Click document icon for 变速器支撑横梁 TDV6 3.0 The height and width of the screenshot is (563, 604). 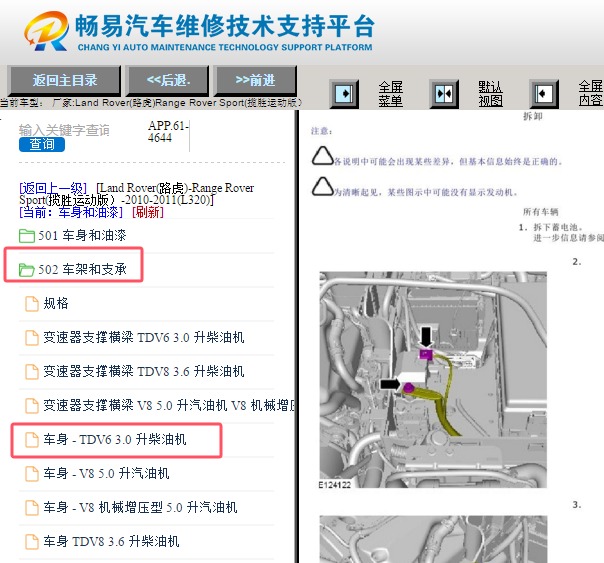[x=32, y=338]
